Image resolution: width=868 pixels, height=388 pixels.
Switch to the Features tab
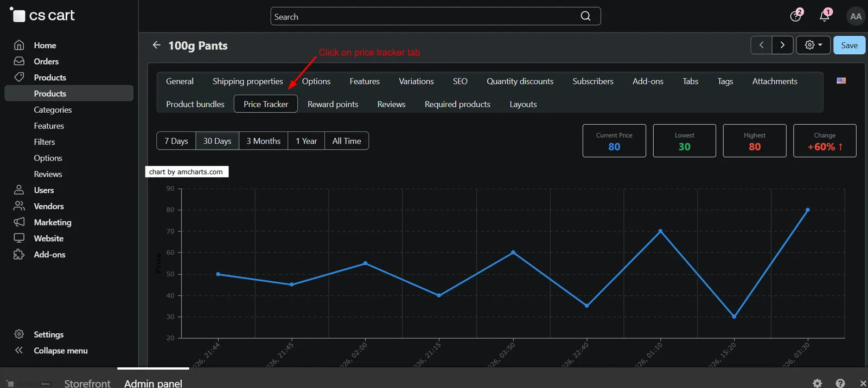[365, 81]
